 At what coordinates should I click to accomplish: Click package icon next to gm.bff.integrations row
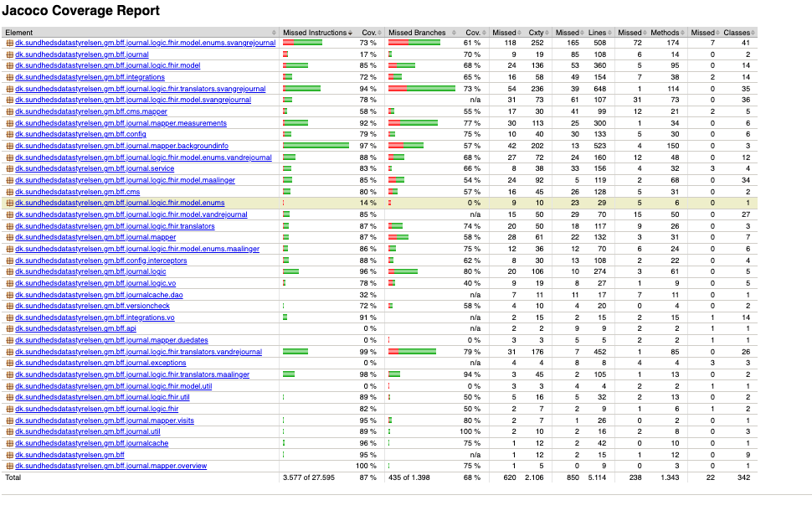tap(9, 77)
